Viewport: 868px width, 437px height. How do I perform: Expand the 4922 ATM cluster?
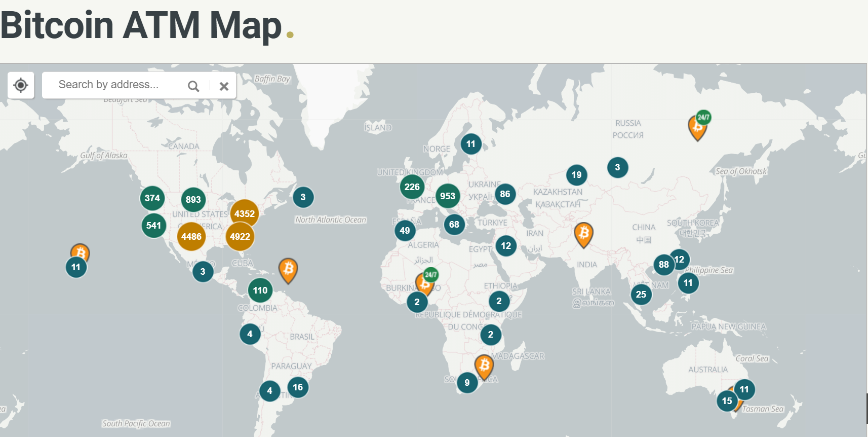point(240,237)
